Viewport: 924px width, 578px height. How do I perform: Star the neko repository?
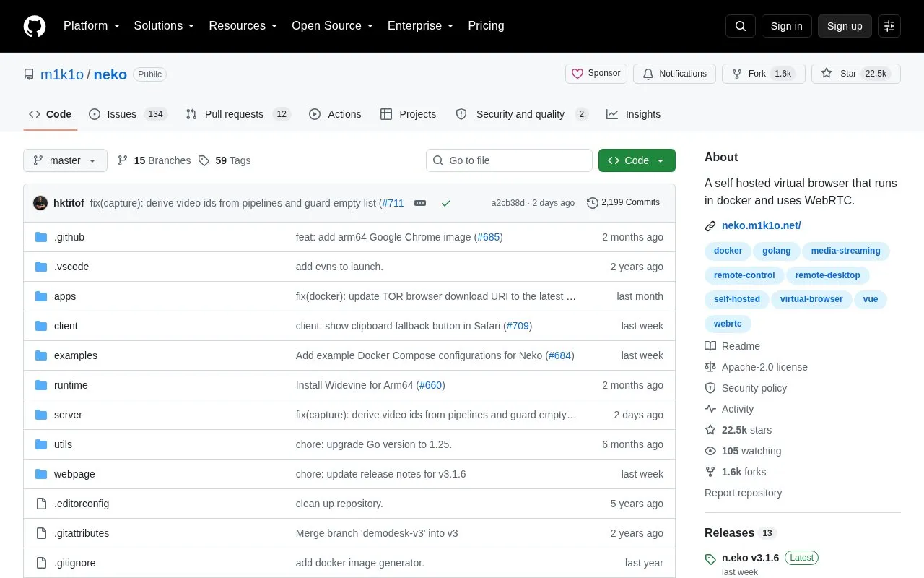(x=856, y=74)
